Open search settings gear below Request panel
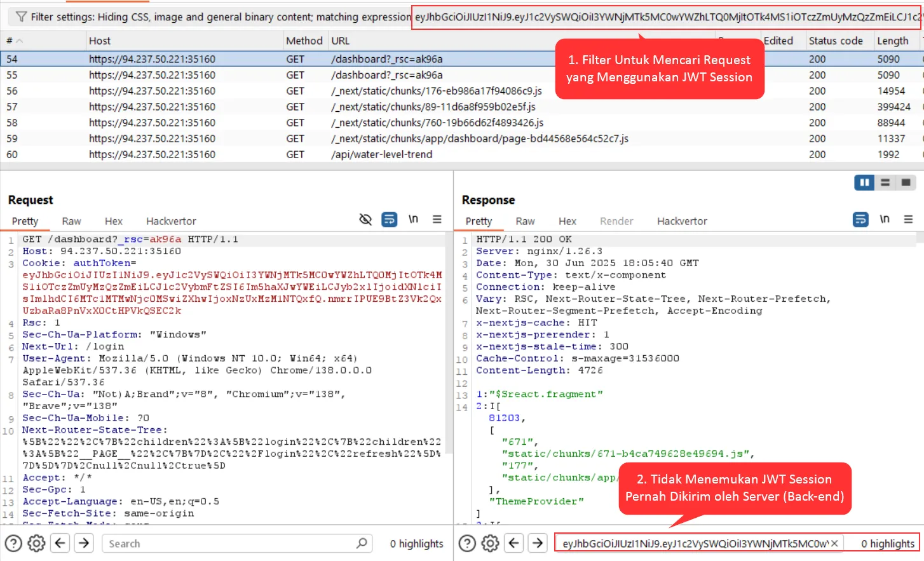924x561 pixels. pos(37,543)
